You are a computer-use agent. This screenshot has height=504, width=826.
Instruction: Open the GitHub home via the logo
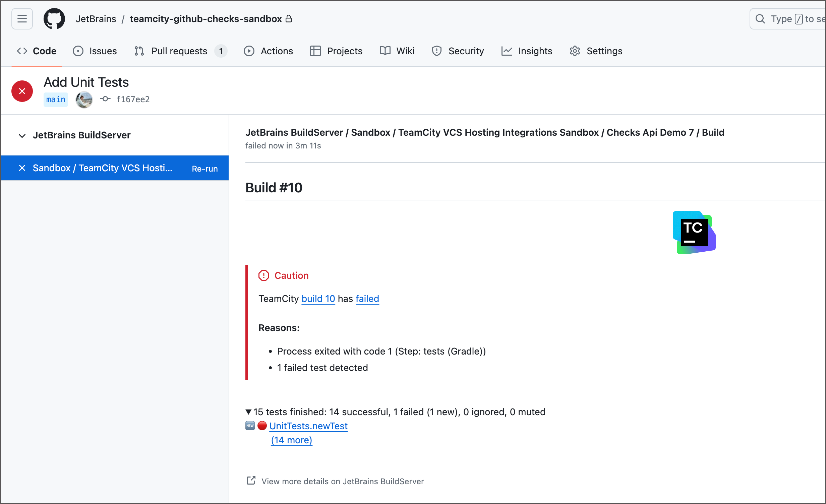tap(54, 19)
